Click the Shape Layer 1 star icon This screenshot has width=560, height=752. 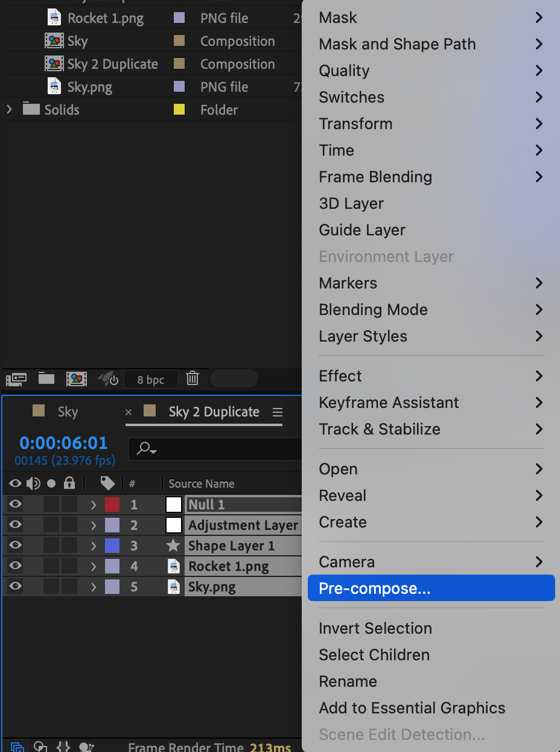pos(173,546)
